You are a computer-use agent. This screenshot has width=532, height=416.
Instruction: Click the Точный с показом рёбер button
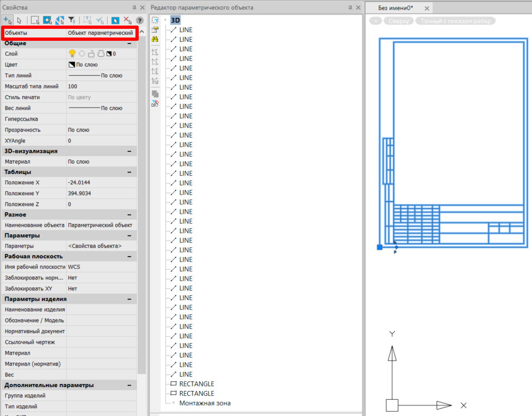[455, 21]
